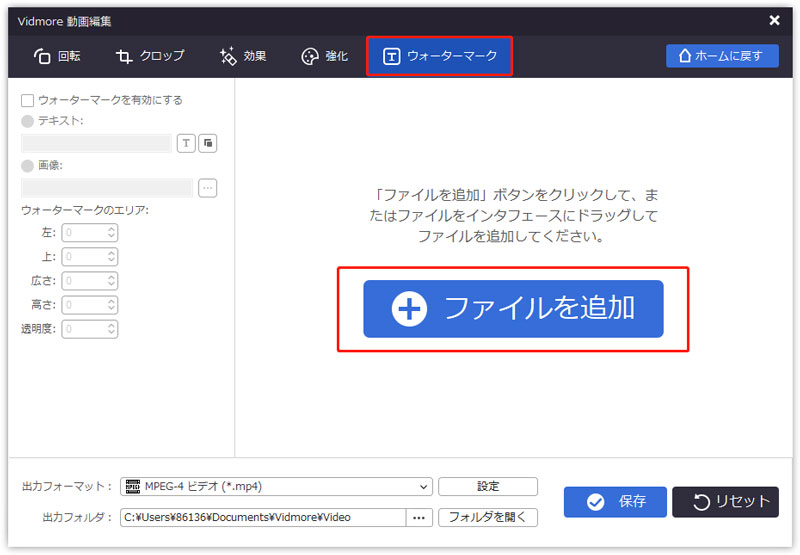This screenshot has height=555, width=800.
Task: Open the 設定 settings button
Action: click(x=488, y=487)
